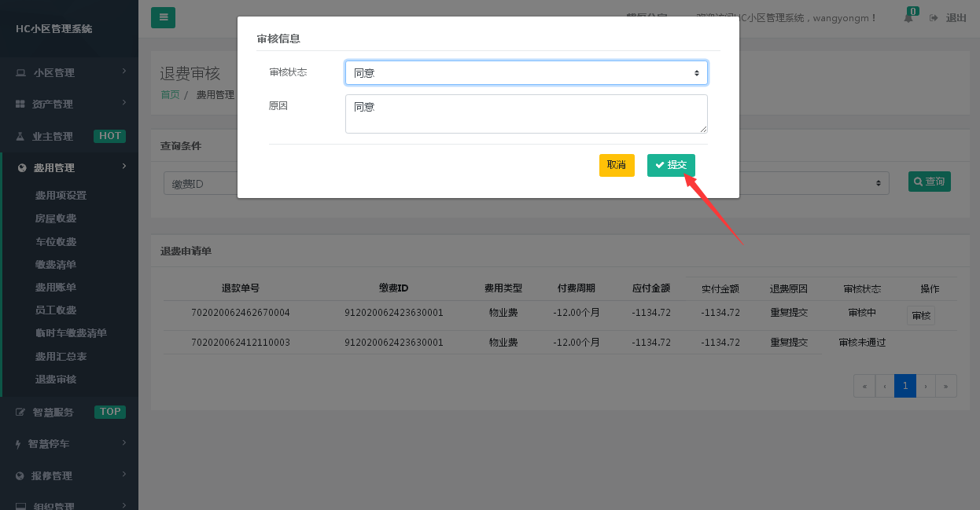Image resolution: width=980 pixels, height=510 pixels.
Task: Open 费用汇总表 submenu item
Action: [61, 357]
